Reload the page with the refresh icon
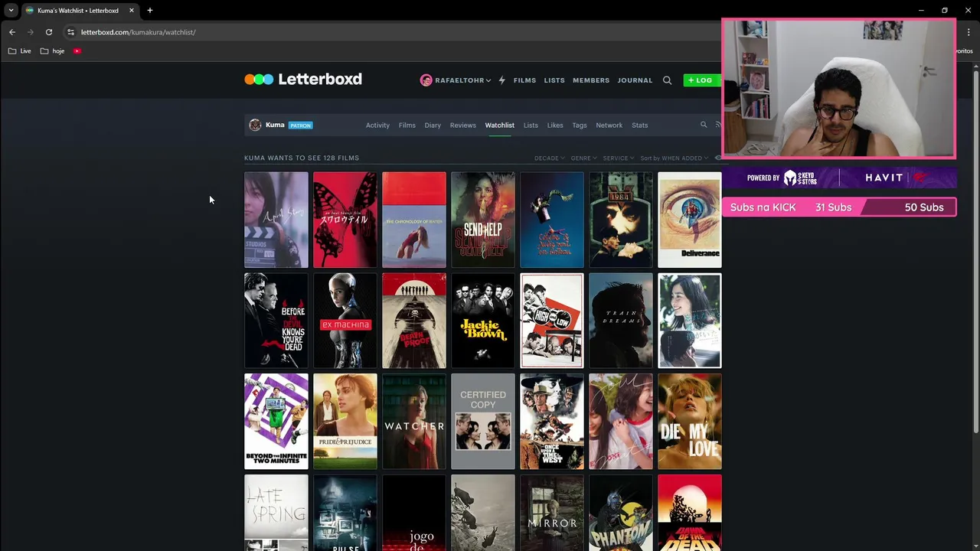 49,32
